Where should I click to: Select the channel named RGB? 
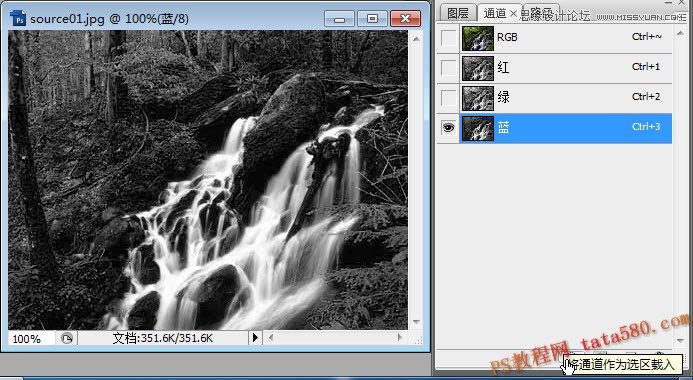tap(507, 38)
